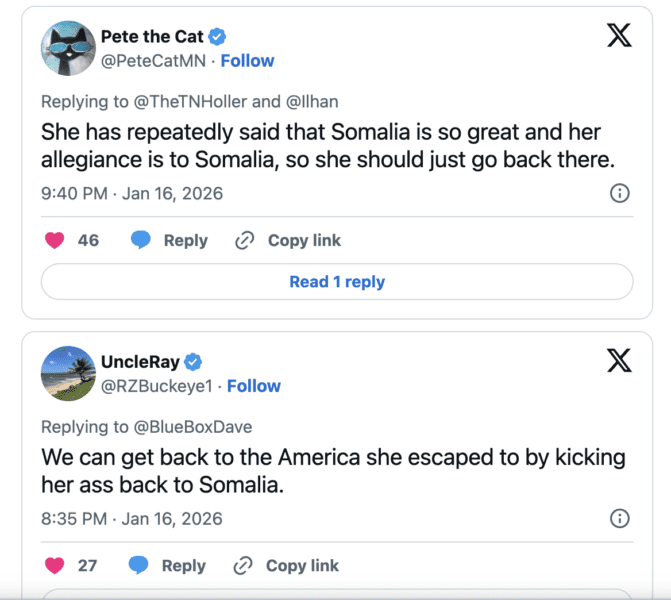This screenshot has width=671, height=600.
Task: Like Pete the Cat's tweet with the heart
Action: pos(55,240)
